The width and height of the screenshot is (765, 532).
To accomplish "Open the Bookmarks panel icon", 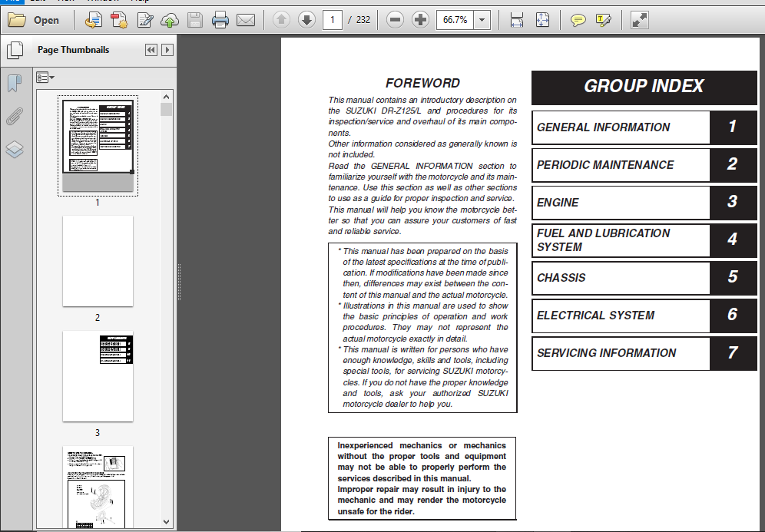I will (15, 83).
